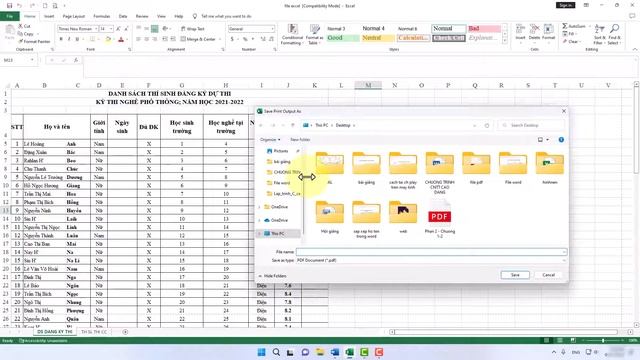
Task: Click Sign in button in title bar
Action: 566,5
